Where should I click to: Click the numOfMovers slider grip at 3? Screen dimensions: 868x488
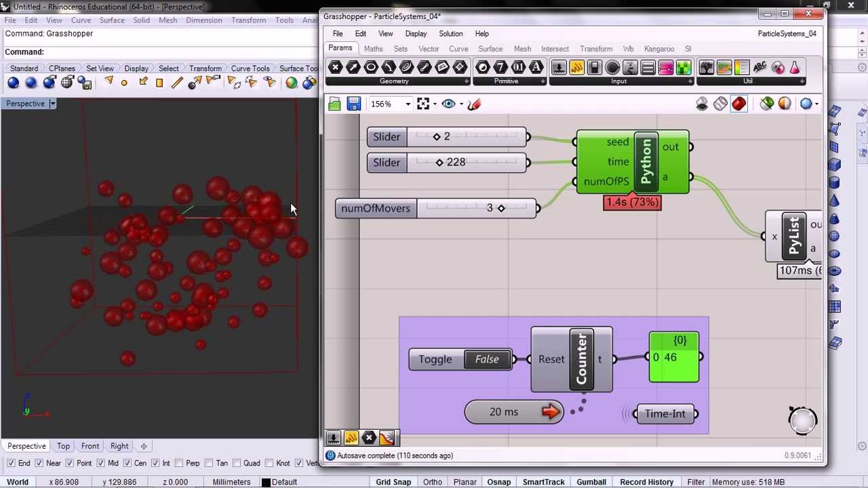[x=501, y=208]
